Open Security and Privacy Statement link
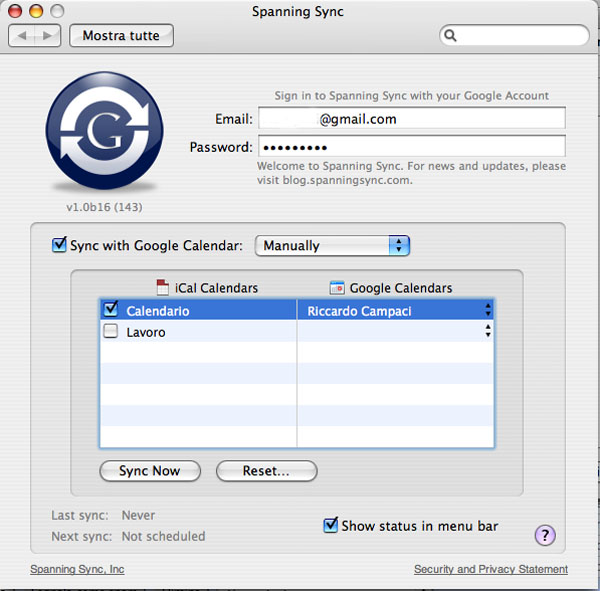 pyautogui.click(x=491, y=569)
